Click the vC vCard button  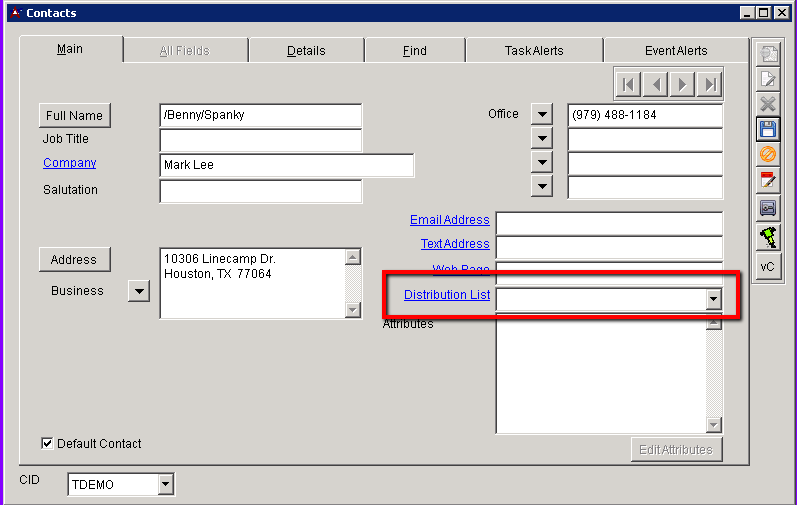768,266
